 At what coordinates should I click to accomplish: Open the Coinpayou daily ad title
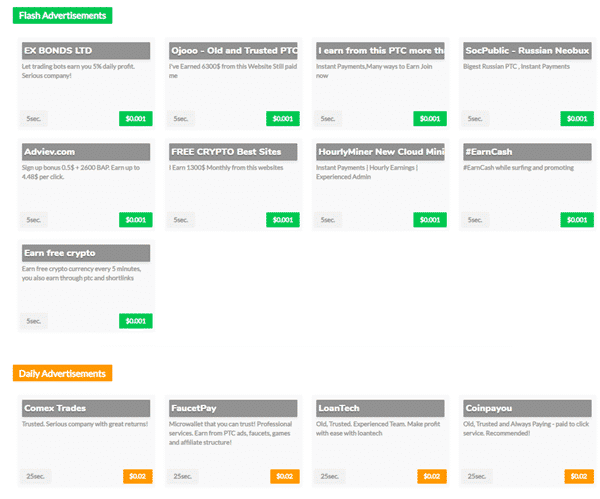pyautogui.click(x=527, y=408)
